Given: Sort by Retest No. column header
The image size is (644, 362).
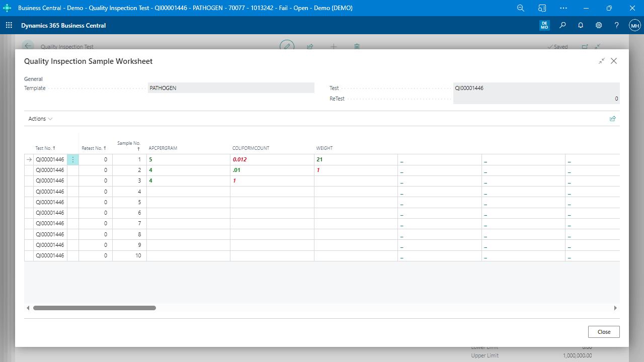Looking at the screenshot, I should (x=94, y=148).
